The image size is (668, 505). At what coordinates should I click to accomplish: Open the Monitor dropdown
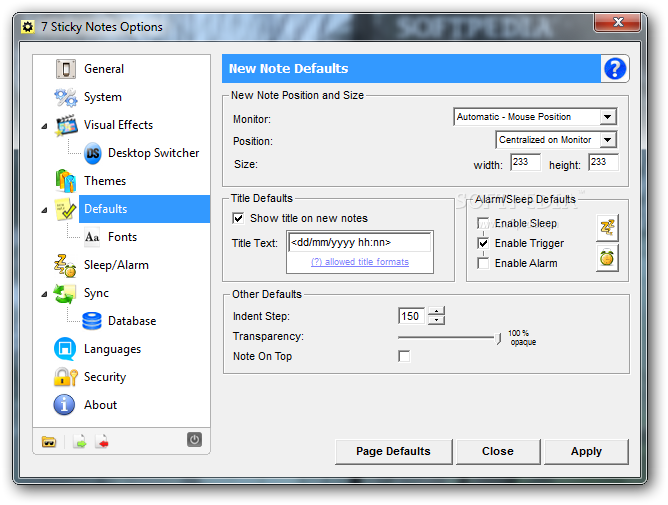608,117
